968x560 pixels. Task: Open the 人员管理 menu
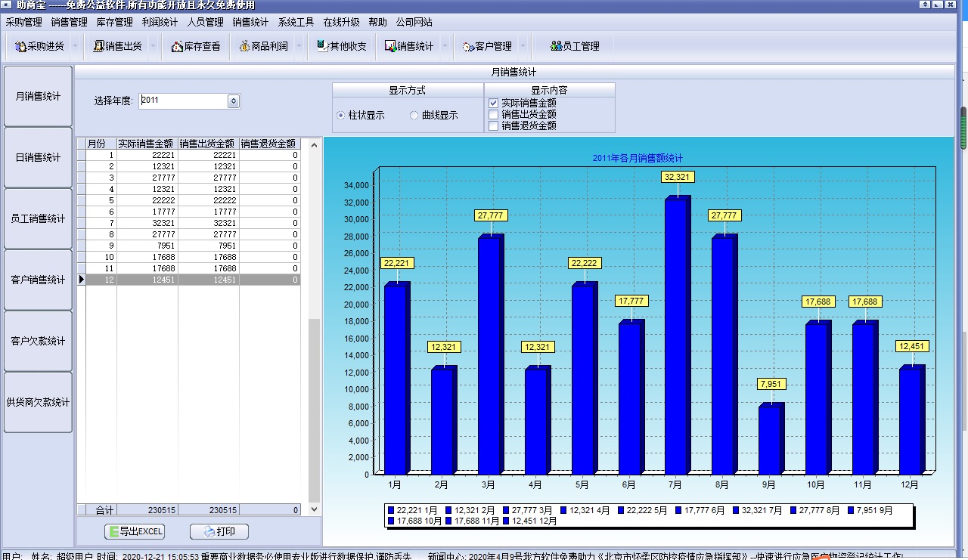pyautogui.click(x=206, y=22)
